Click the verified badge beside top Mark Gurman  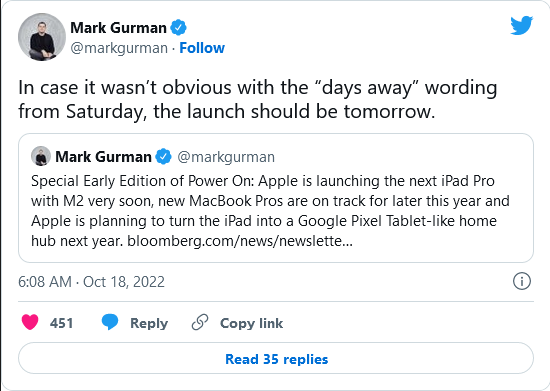tap(178, 28)
